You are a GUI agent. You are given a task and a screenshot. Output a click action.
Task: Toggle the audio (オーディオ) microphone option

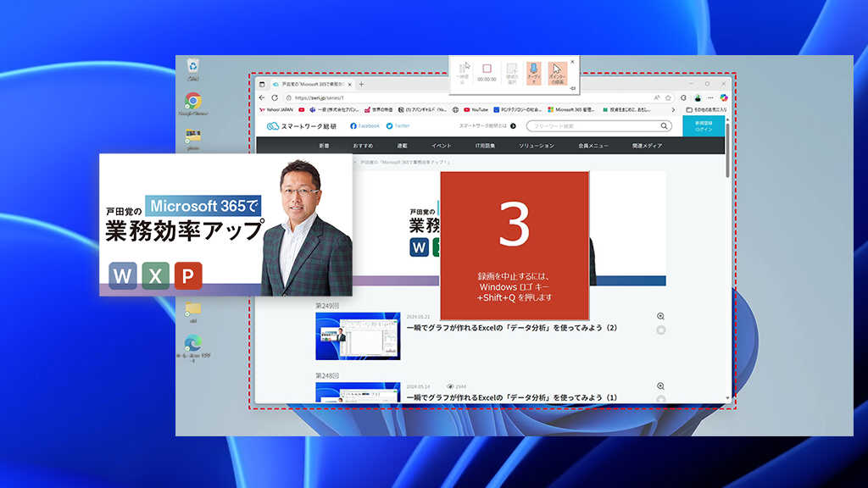(x=534, y=73)
